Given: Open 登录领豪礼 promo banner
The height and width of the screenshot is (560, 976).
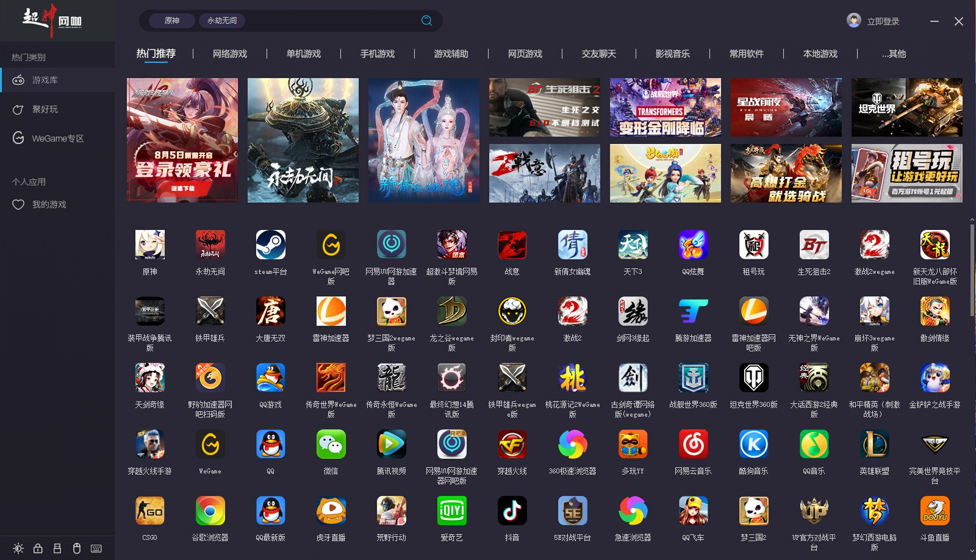Looking at the screenshot, I should click(x=182, y=140).
